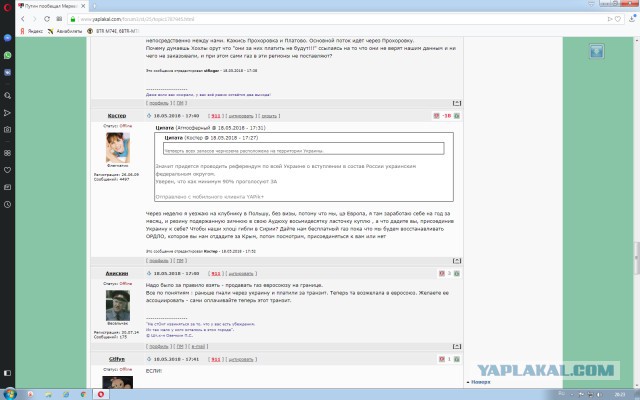Open bookmarks heart in sidebar
The height and width of the screenshot is (400, 640).
coord(7,170)
